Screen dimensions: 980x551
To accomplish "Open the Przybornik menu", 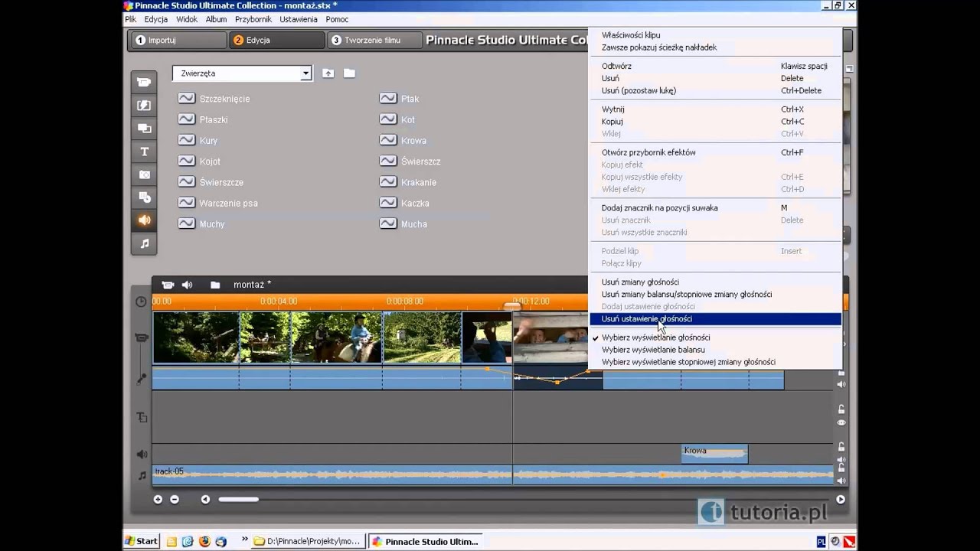I will 254,19.
